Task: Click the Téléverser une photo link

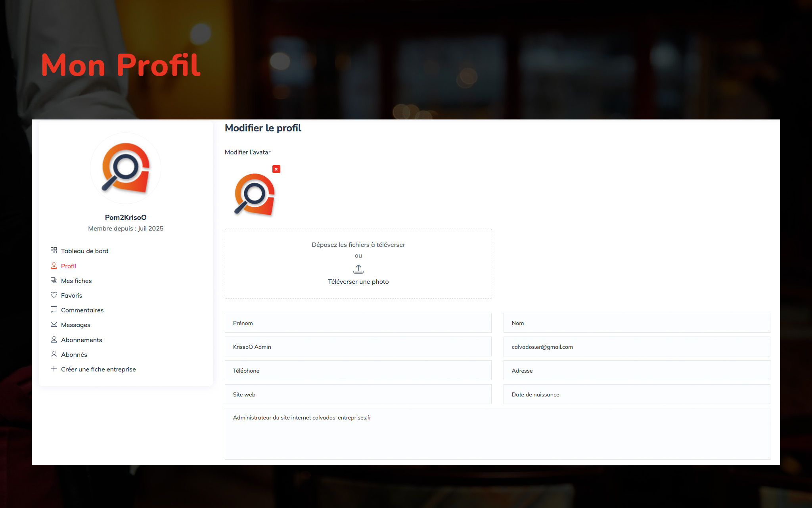Action: coord(358,282)
